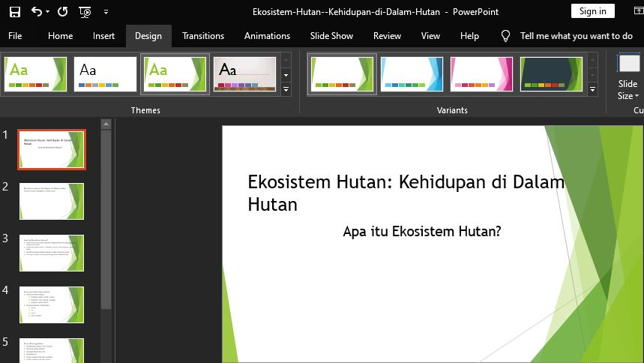Open the Transitions tab

(203, 36)
